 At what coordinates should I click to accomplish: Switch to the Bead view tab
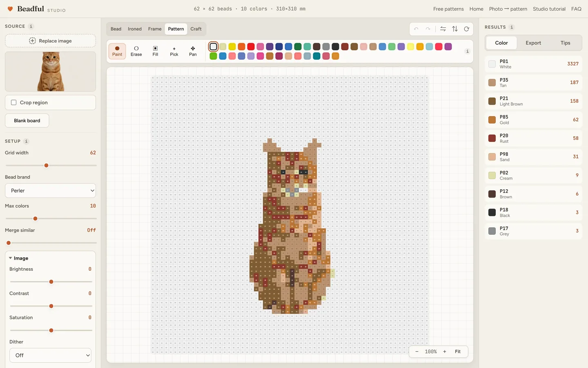(116, 29)
